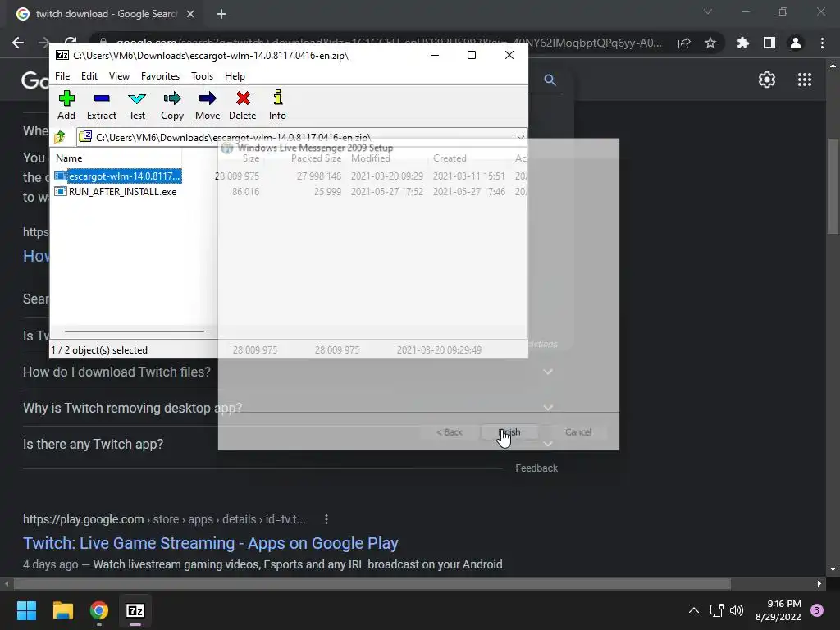Click Cancel in the Messenger Setup dialog
Image resolution: width=840 pixels, height=630 pixels.
point(578,432)
